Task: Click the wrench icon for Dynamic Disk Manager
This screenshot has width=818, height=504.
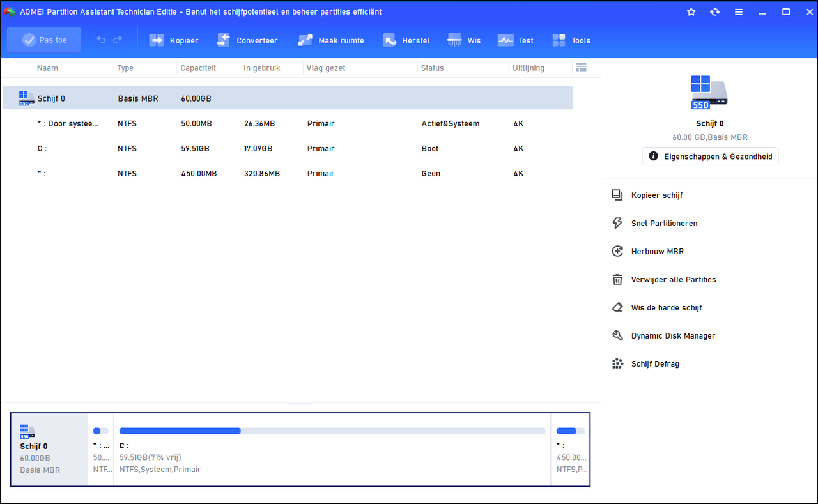Action: tap(617, 335)
